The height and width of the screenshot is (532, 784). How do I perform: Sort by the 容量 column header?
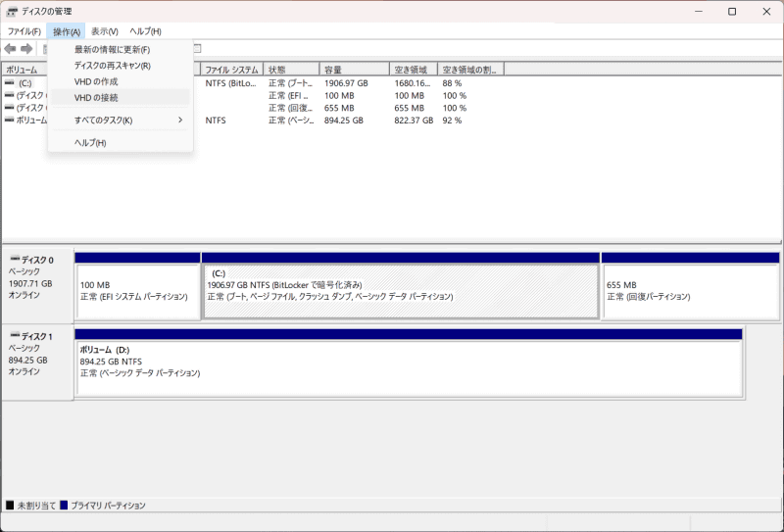pos(354,70)
